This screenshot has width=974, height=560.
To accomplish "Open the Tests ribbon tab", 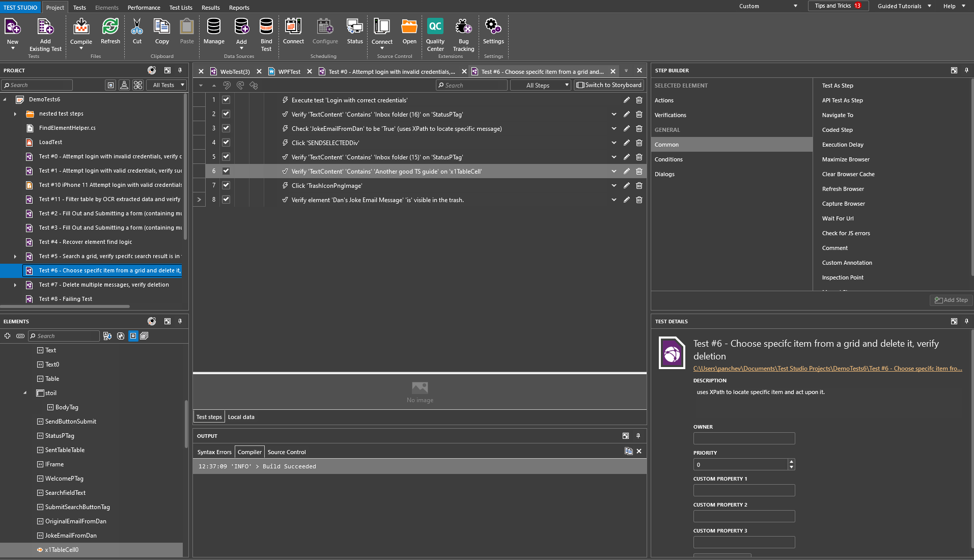I will tap(79, 7).
